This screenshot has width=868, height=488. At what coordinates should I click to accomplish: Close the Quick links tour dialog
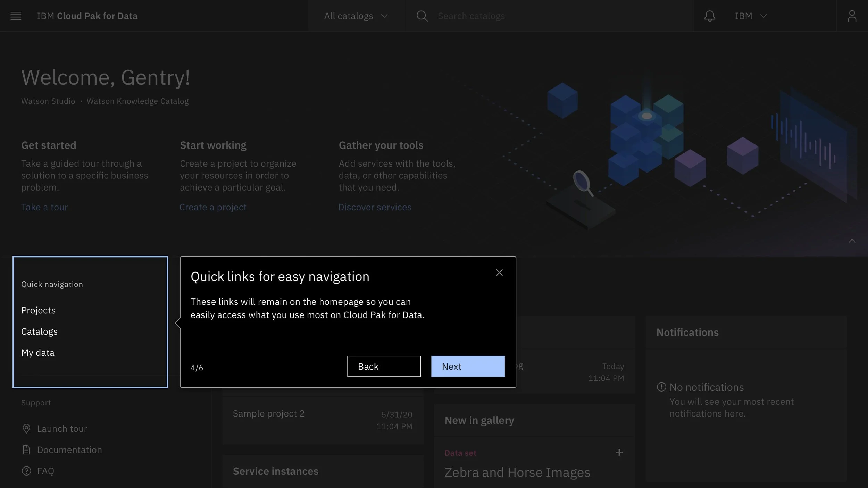click(499, 273)
